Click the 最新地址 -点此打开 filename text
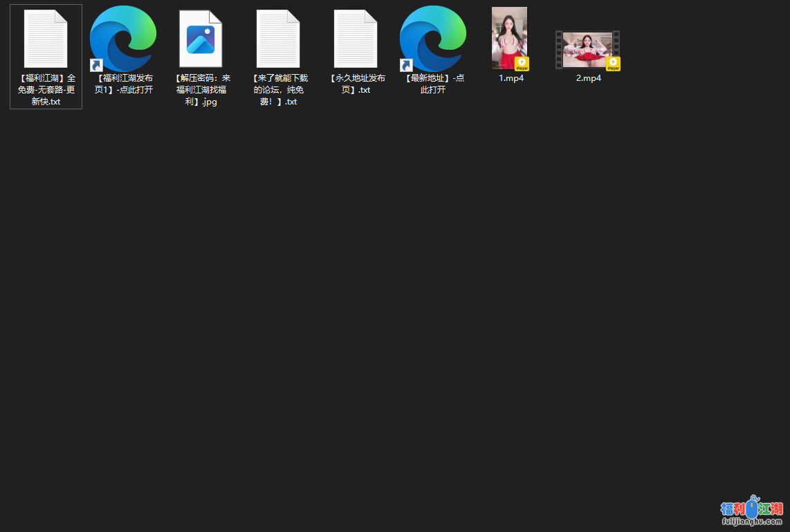The image size is (790, 532). [433, 84]
